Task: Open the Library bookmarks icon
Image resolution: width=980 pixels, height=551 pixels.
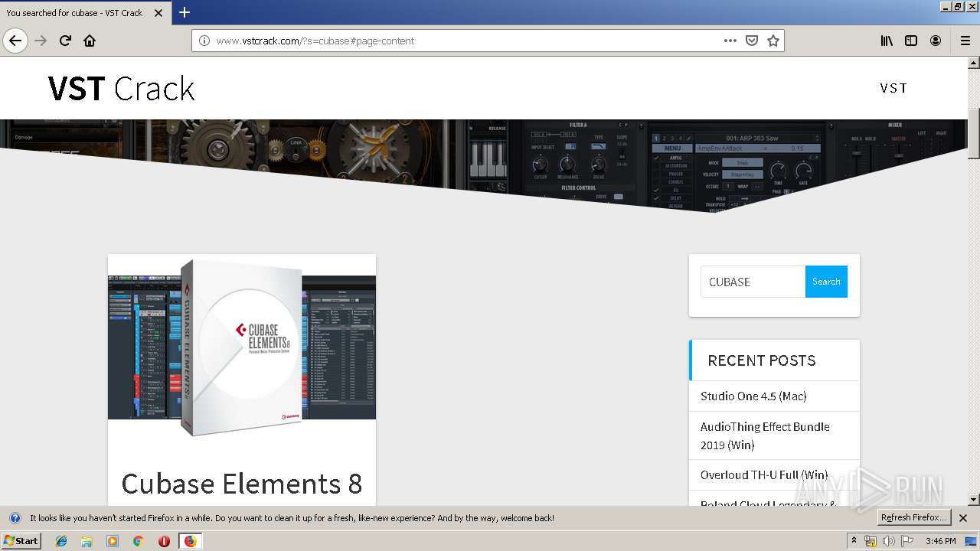Action: pyautogui.click(x=887, y=41)
